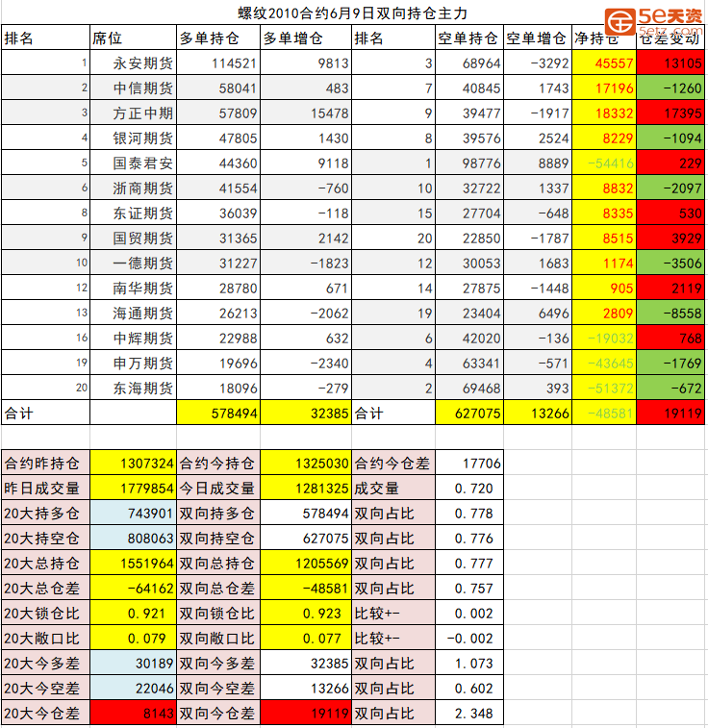Screen dimensions: 708x728
Task: Select the value 1551964
Action: (134, 564)
